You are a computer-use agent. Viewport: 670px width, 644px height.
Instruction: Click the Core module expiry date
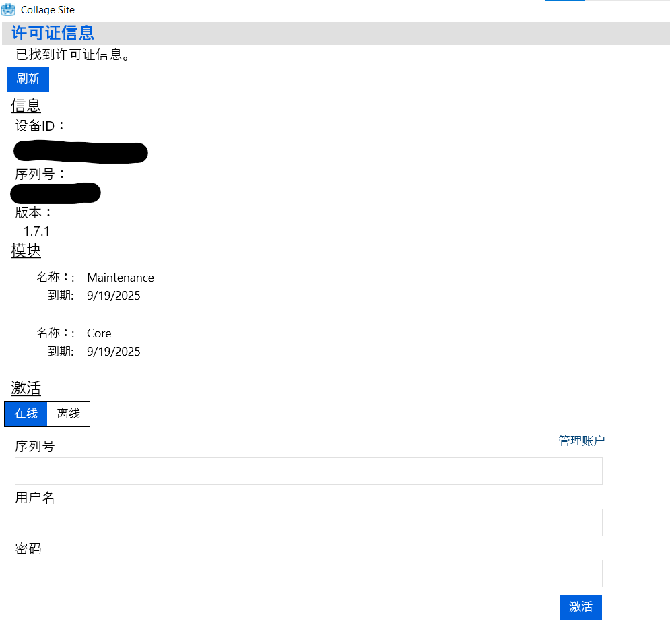(x=114, y=352)
